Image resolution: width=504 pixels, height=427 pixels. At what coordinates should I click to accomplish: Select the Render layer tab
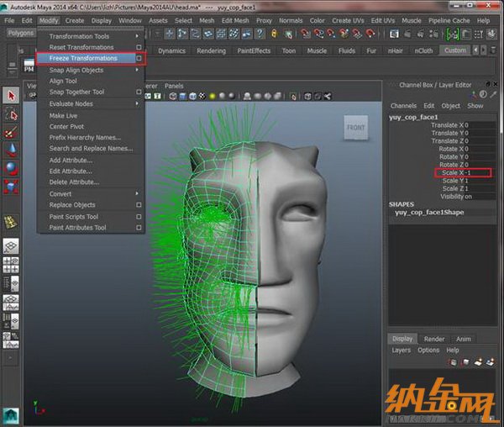point(434,339)
